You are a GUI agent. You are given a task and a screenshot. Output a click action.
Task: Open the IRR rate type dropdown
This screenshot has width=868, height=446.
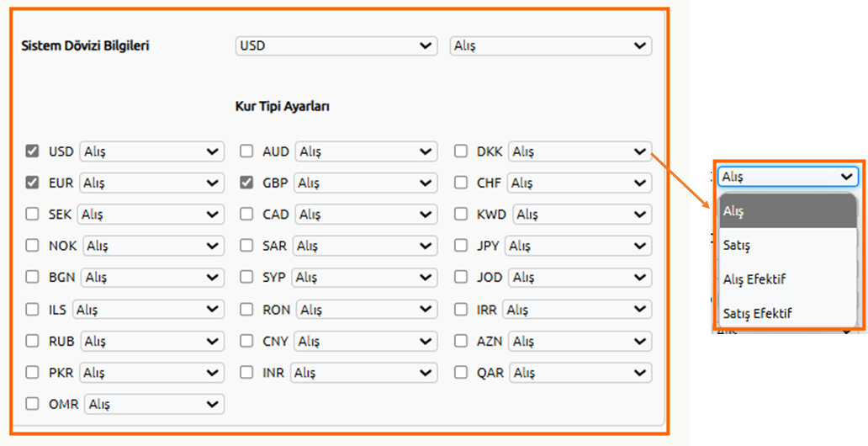577,310
